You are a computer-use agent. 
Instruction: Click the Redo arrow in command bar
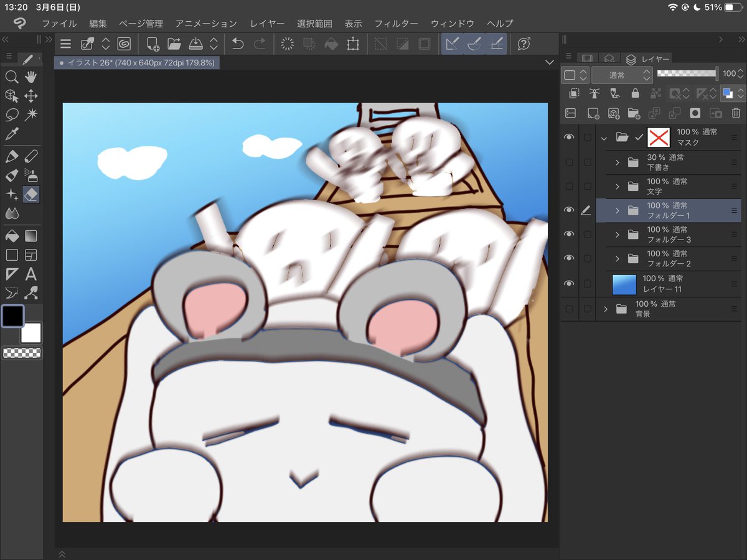tap(260, 44)
